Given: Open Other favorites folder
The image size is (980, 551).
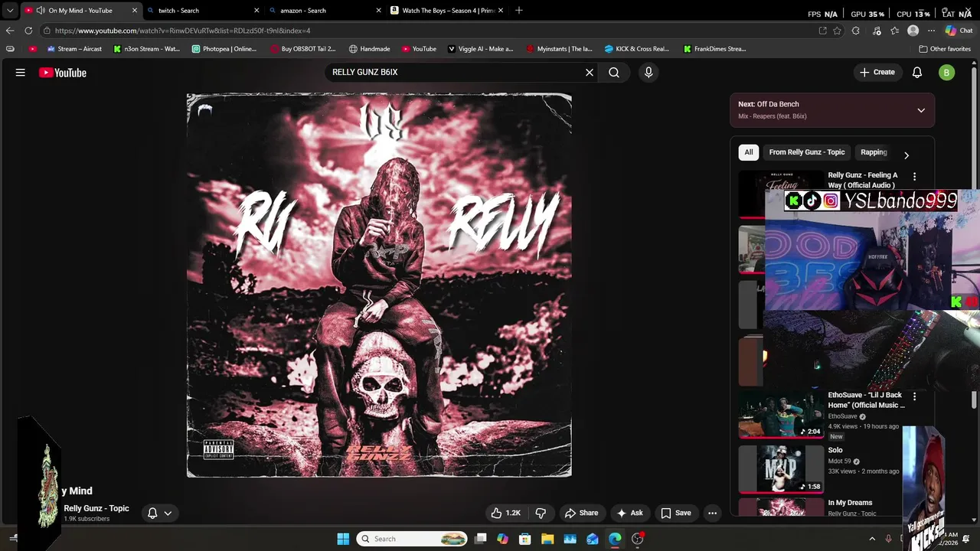Looking at the screenshot, I should point(945,49).
